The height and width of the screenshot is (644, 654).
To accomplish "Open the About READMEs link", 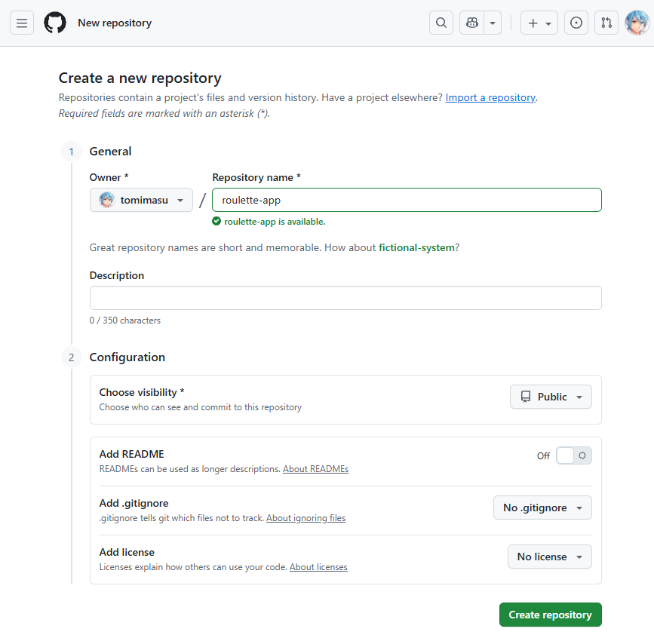I will 315,469.
